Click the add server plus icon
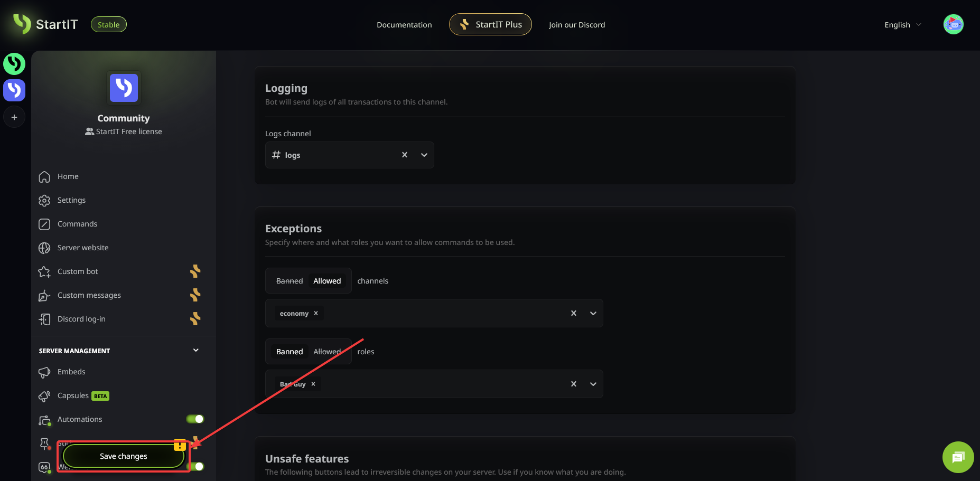 point(14,117)
